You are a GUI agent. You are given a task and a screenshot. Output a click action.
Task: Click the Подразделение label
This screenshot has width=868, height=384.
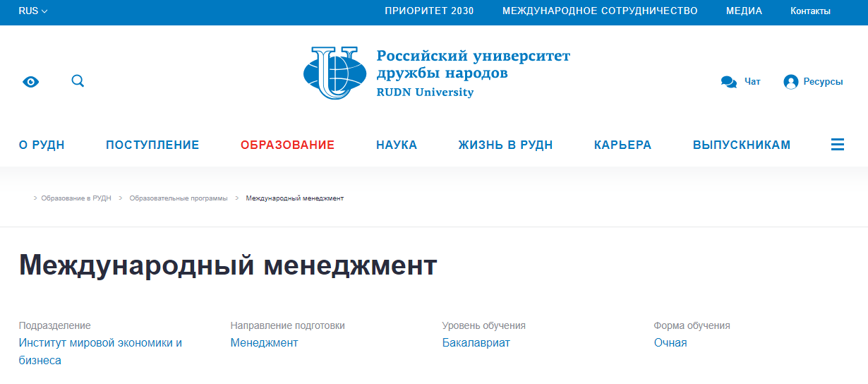pos(55,326)
